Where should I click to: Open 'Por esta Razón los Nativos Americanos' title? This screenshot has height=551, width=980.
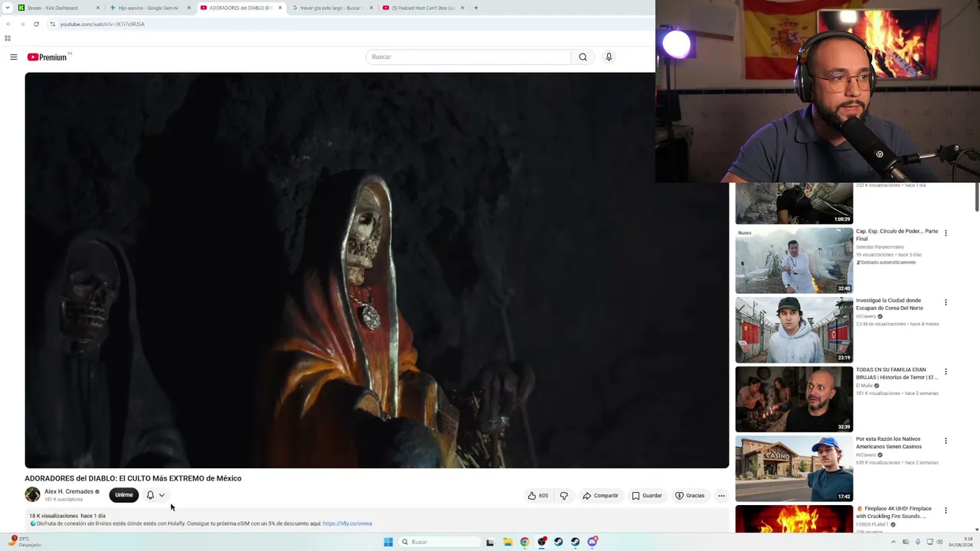(x=889, y=443)
